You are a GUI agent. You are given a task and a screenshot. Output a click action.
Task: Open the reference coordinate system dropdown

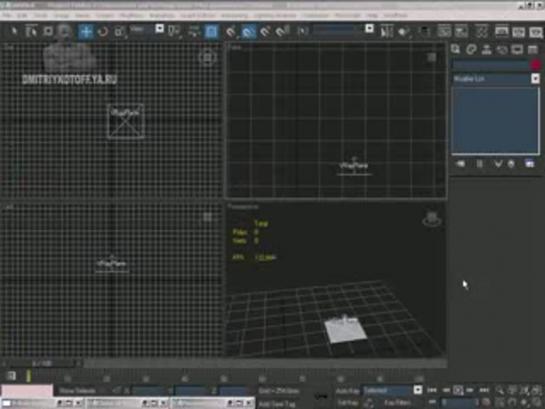[146, 29]
